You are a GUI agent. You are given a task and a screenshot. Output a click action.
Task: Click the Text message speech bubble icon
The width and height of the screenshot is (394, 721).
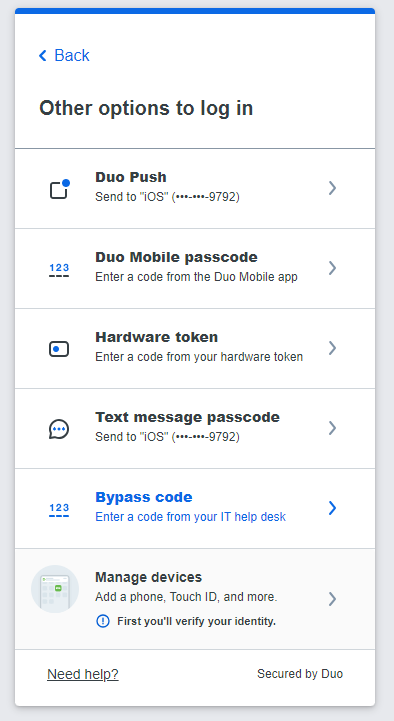(59, 429)
